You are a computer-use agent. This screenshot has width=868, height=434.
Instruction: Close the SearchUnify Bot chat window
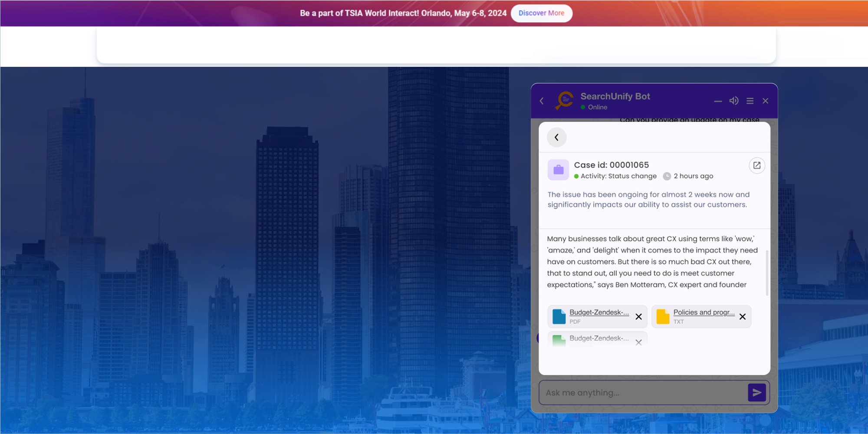(766, 101)
